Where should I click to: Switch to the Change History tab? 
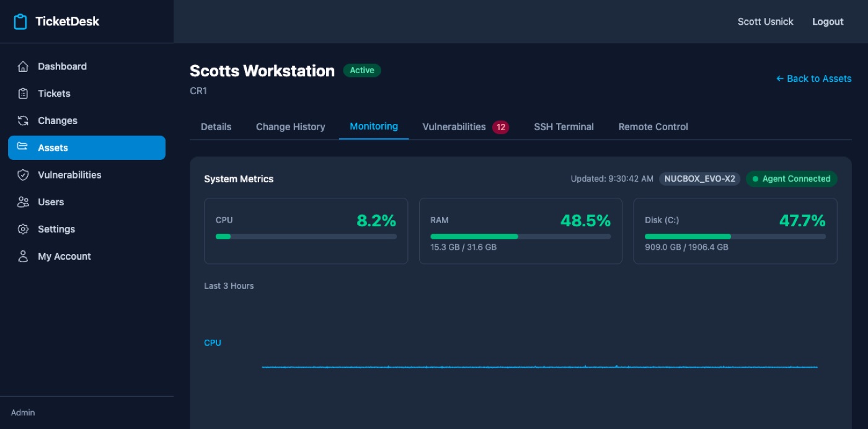point(290,126)
